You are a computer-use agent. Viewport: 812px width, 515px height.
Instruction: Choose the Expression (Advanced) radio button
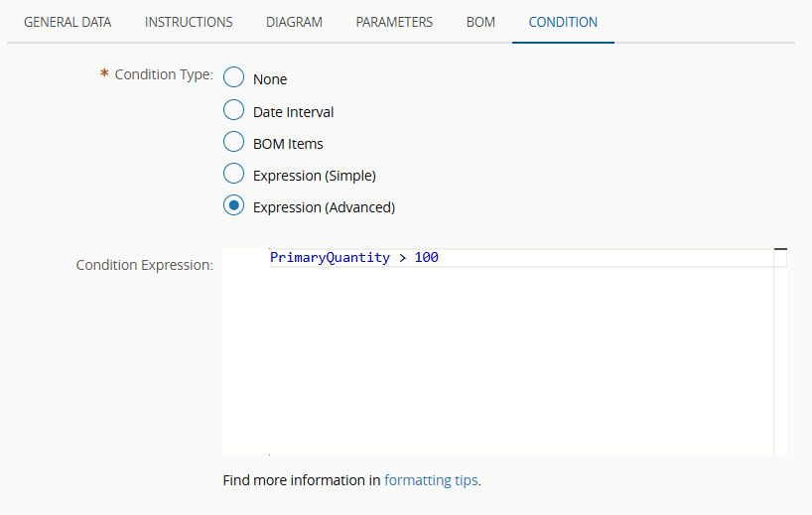(234, 207)
